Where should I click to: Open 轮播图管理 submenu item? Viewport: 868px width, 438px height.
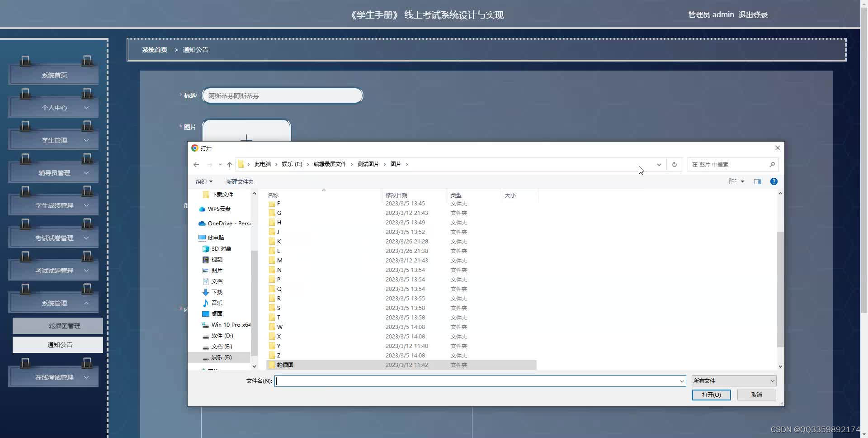point(58,326)
